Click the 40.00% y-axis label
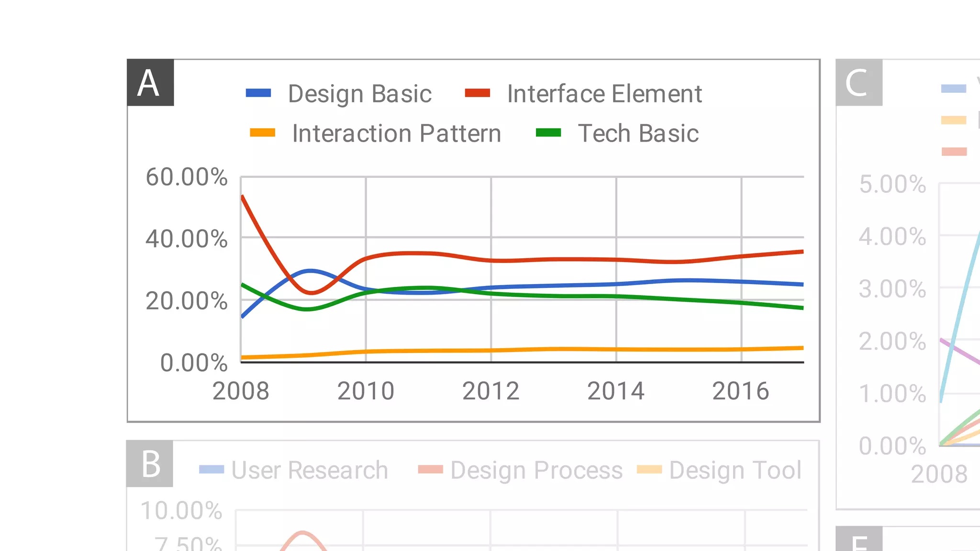980x551 pixels. tap(187, 239)
